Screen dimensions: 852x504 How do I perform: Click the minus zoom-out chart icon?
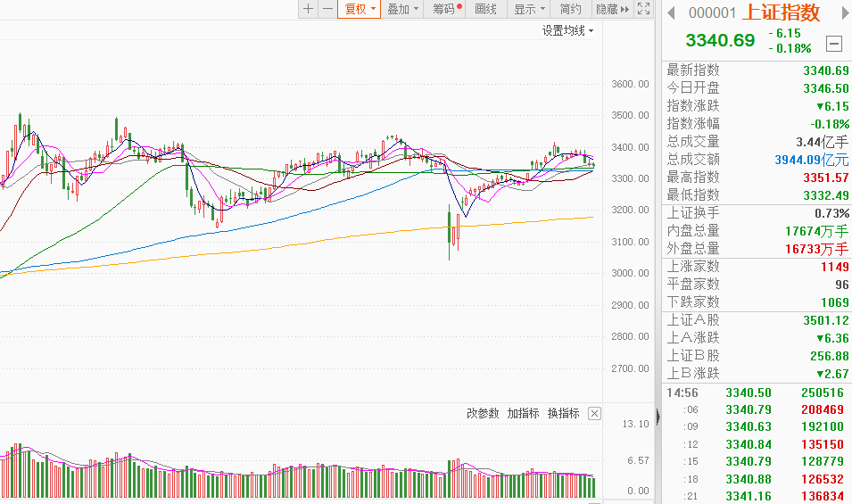point(327,9)
